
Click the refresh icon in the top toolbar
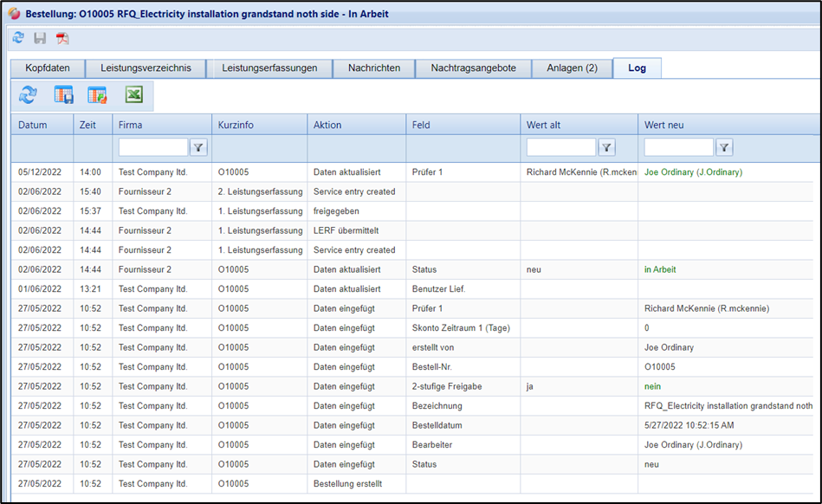click(18, 38)
